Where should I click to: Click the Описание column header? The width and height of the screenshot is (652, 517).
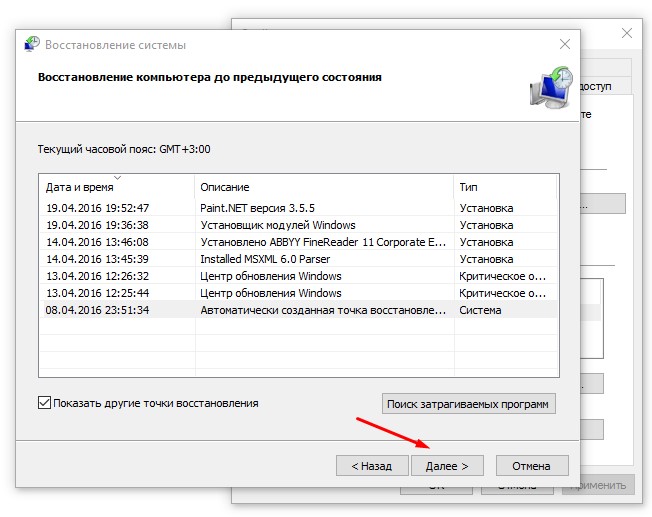pos(323,187)
